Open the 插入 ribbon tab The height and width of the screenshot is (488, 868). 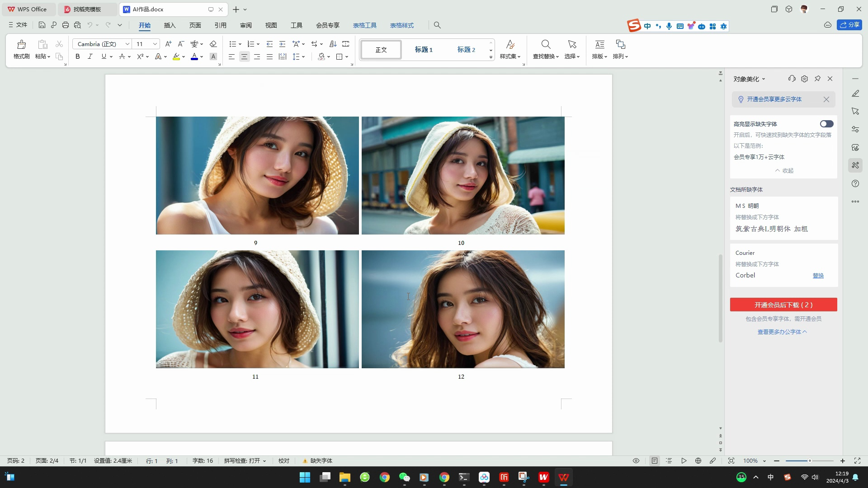(170, 25)
